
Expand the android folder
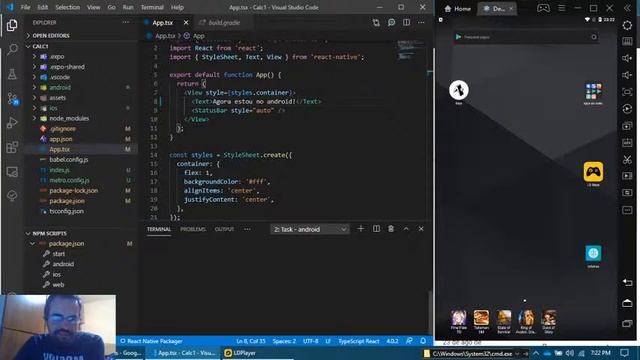[60, 87]
